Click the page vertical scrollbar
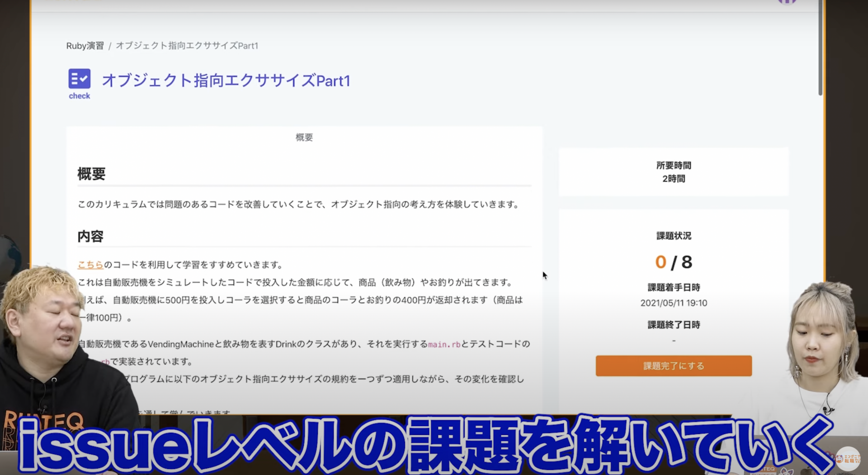Image resolution: width=868 pixels, height=475 pixels. [821, 47]
